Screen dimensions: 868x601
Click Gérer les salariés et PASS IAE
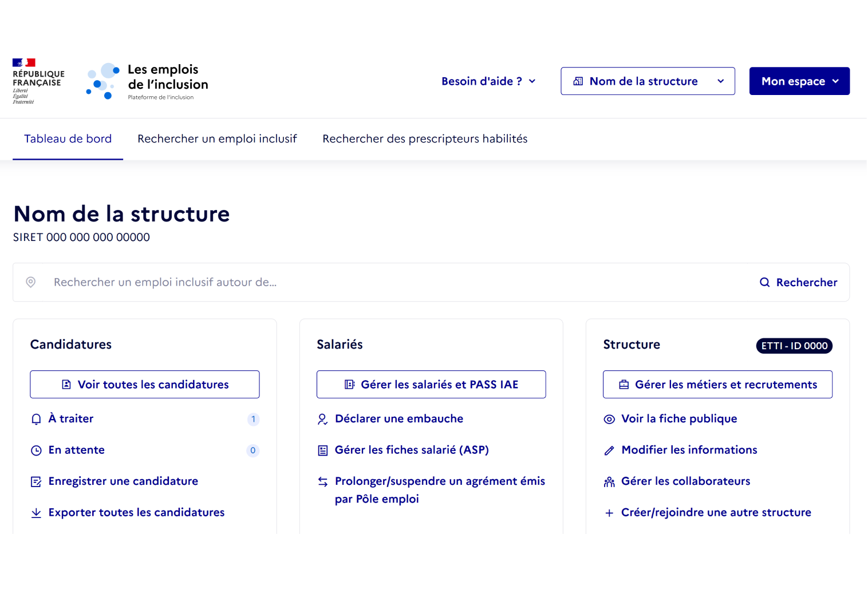431,385
